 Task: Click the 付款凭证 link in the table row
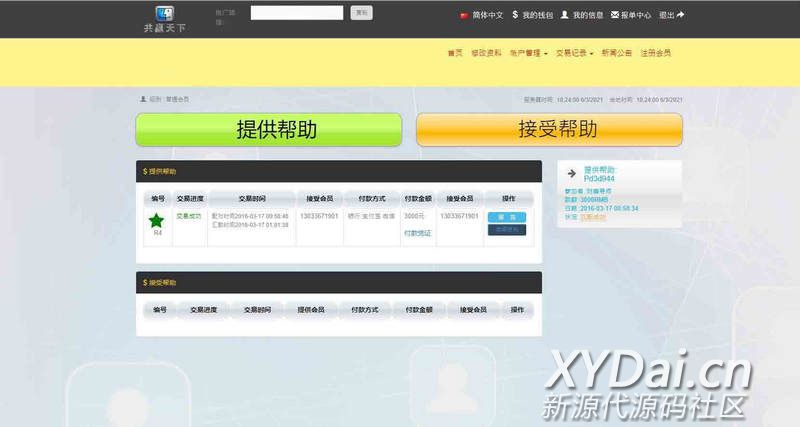417,232
